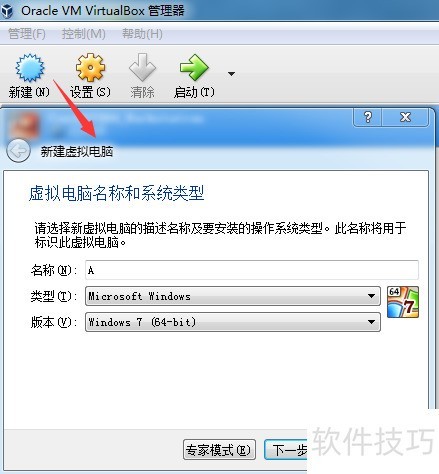Expand the start mode arrow next to 启动

click(231, 74)
